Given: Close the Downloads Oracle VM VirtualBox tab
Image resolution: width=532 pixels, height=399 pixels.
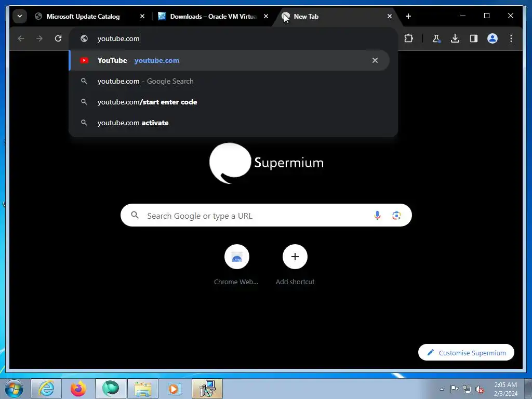Looking at the screenshot, I should pos(266,16).
